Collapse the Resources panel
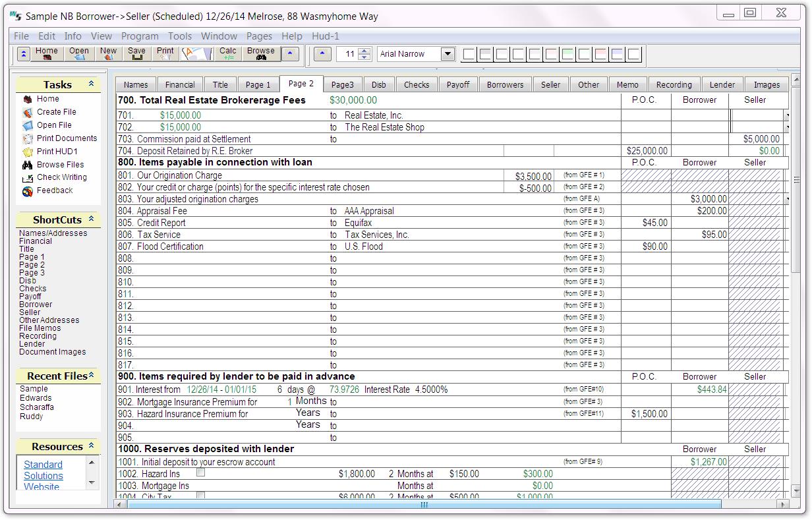Screen dimensions: 812x520 91,446
